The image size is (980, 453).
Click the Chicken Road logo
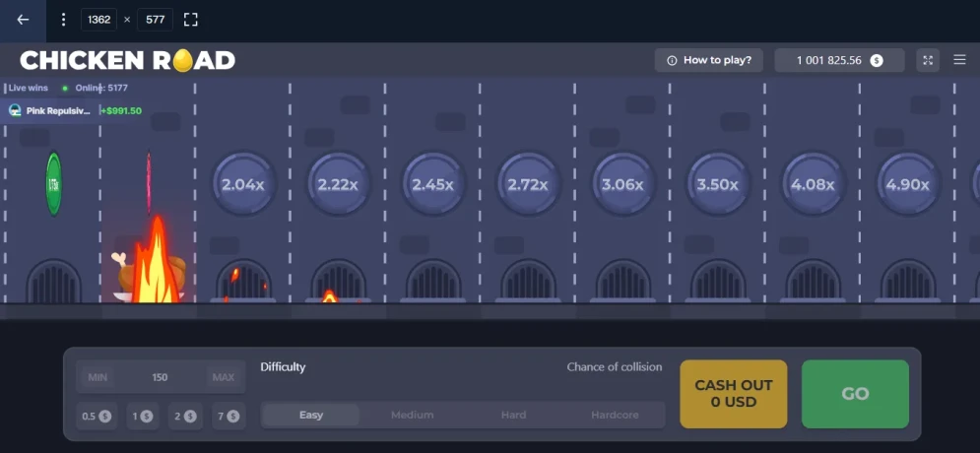coord(127,60)
